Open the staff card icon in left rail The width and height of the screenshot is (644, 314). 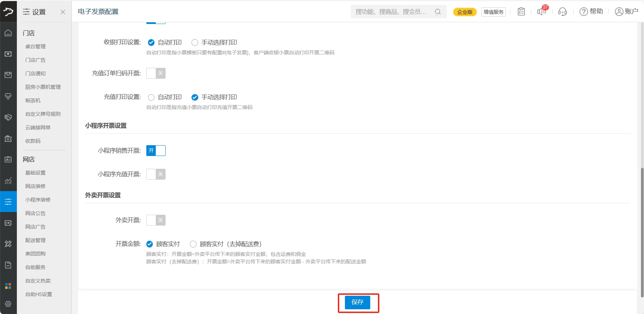click(x=8, y=159)
